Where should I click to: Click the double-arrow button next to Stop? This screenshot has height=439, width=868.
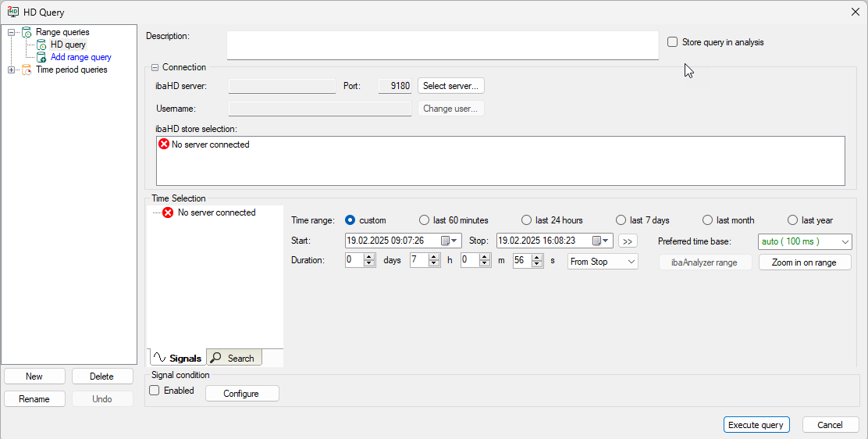pos(628,241)
